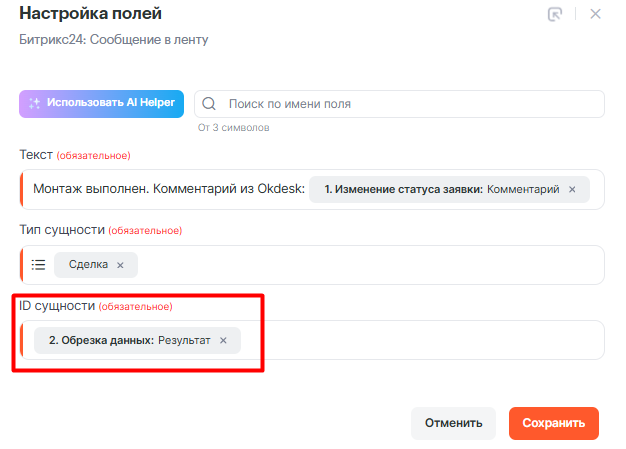Screen dimensions: 626x449
Task: Click the Монтаж выполнен text in Текст field
Action: pyautogui.click(x=165, y=189)
